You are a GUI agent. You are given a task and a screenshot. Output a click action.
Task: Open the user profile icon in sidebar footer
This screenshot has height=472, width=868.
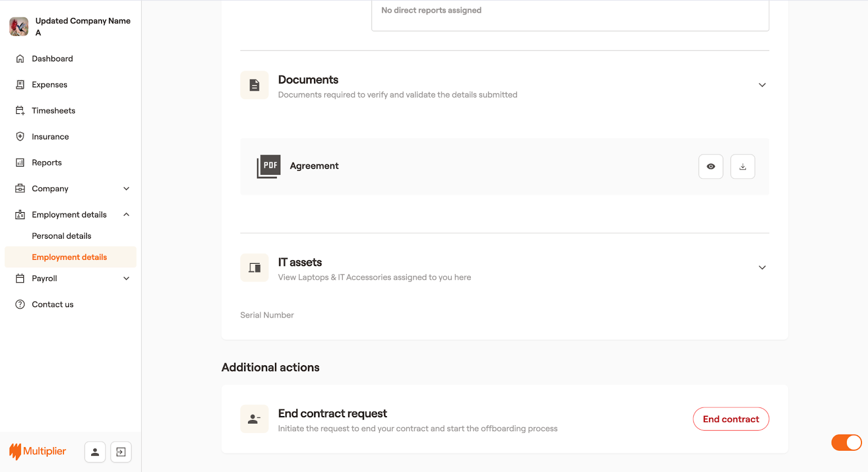pos(95,452)
